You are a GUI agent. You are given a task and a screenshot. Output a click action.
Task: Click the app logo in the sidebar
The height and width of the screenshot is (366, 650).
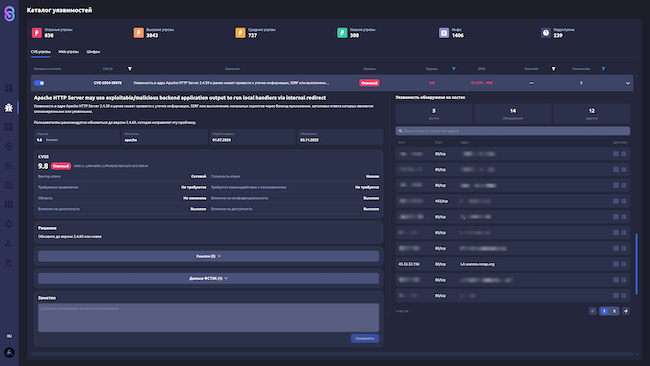pyautogui.click(x=9, y=14)
